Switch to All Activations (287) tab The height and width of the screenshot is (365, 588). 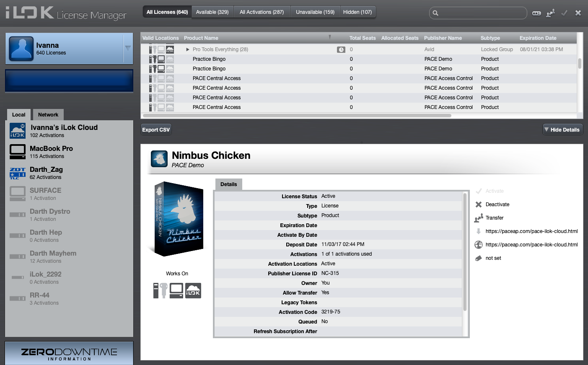pos(262,12)
